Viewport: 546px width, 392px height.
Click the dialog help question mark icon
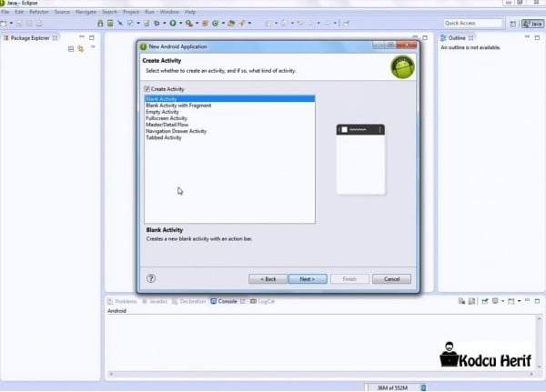coord(151,278)
